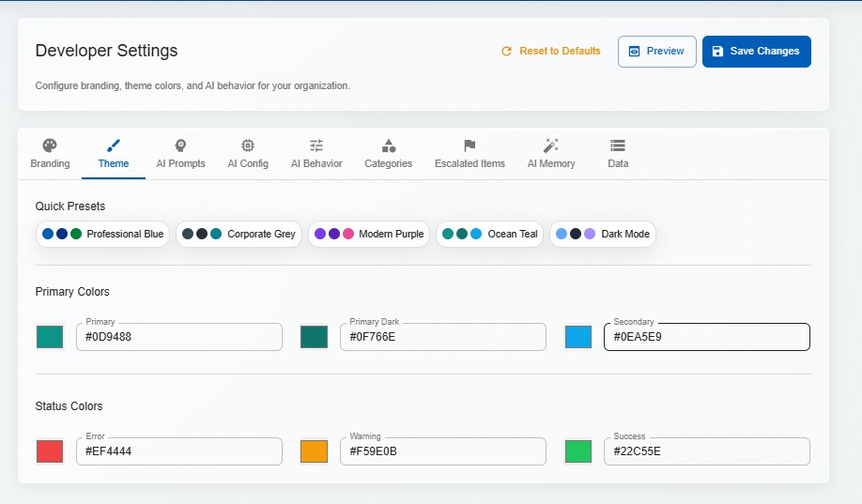Focus the Secondary hex field #0EA5E9
The image size is (862, 504).
pyautogui.click(x=707, y=337)
